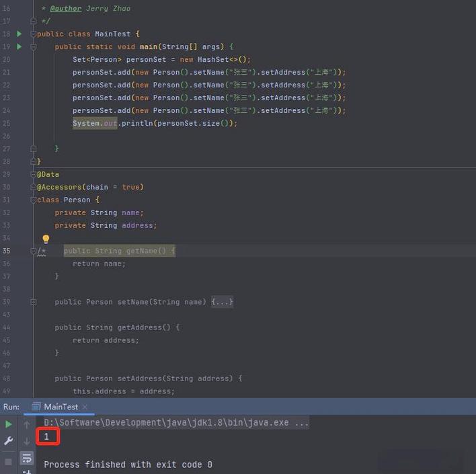Viewport: 476px width, 474px height.
Task: Click 'this.address = address;' on line 49
Action: [x=124, y=391]
